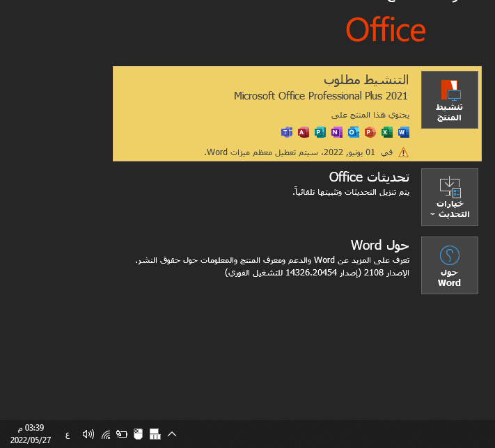Screen dimensions: 495x448
Task: Click the Outlook app icon in product list
Action: pyautogui.click(x=353, y=132)
